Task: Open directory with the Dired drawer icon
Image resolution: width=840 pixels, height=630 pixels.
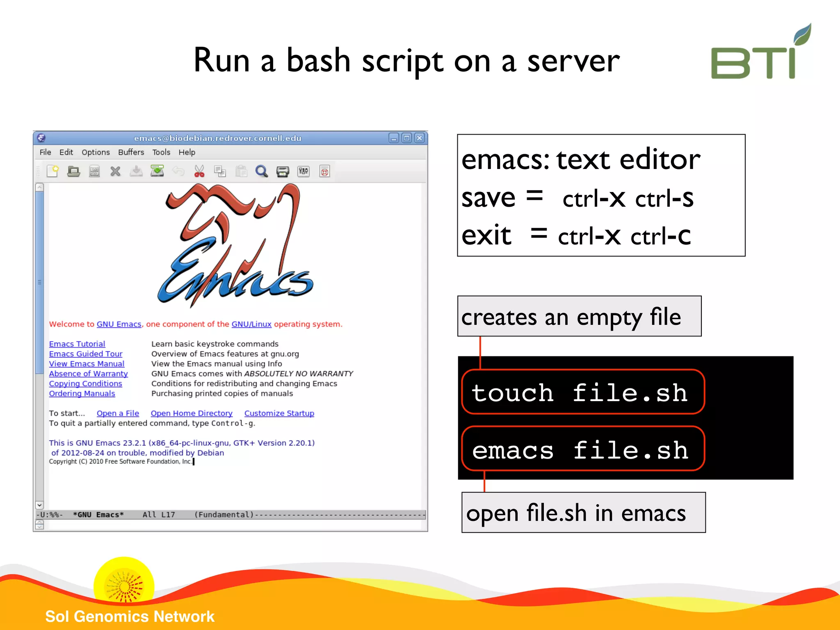Action: tap(94, 171)
